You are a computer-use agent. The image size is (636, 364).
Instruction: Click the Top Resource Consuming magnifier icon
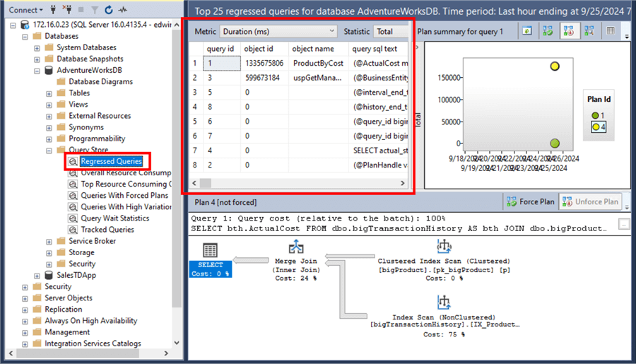tap(73, 184)
